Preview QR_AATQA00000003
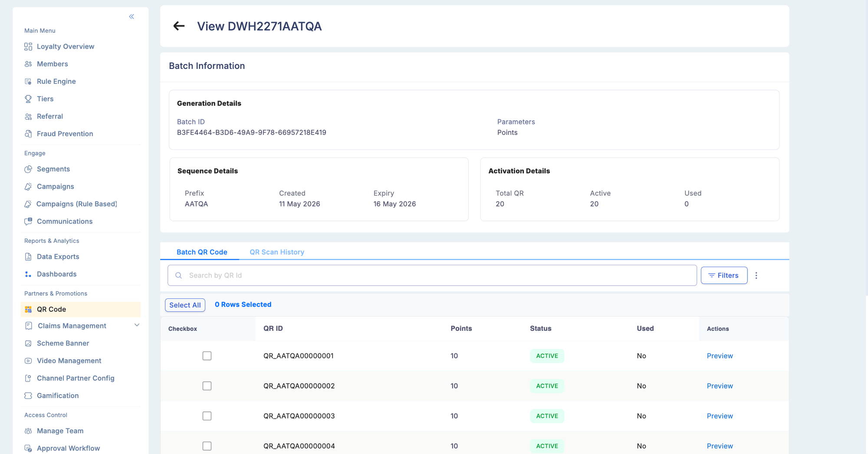Screen dimensions: 868x454 pos(720,416)
